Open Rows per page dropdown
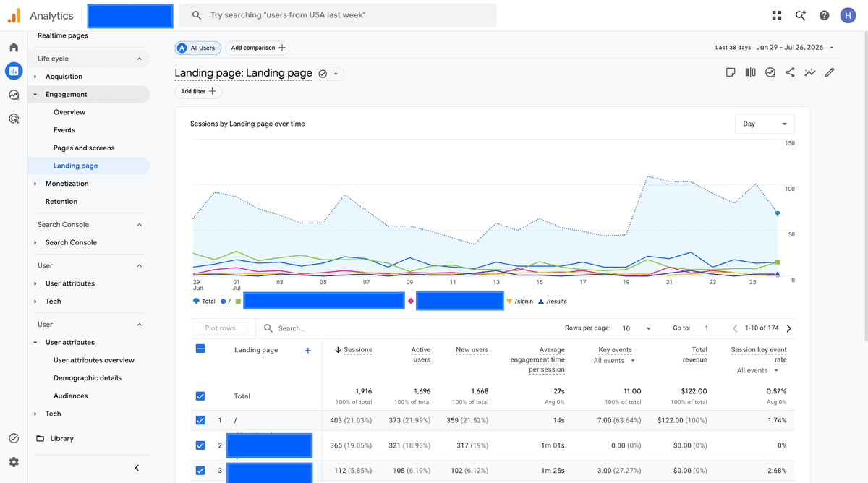The width and height of the screenshot is (868, 483). click(x=637, y=328)
